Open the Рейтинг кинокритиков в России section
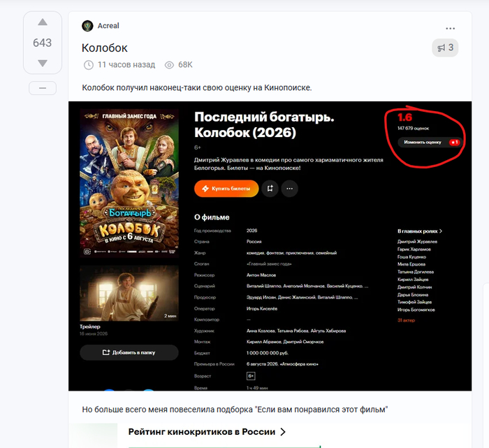The height and width of the screenshot is (448, 489). pos(207,432)
